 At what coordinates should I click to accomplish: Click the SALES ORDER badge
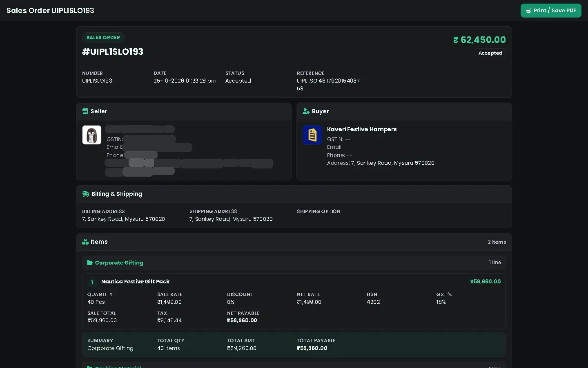point(103,38)
